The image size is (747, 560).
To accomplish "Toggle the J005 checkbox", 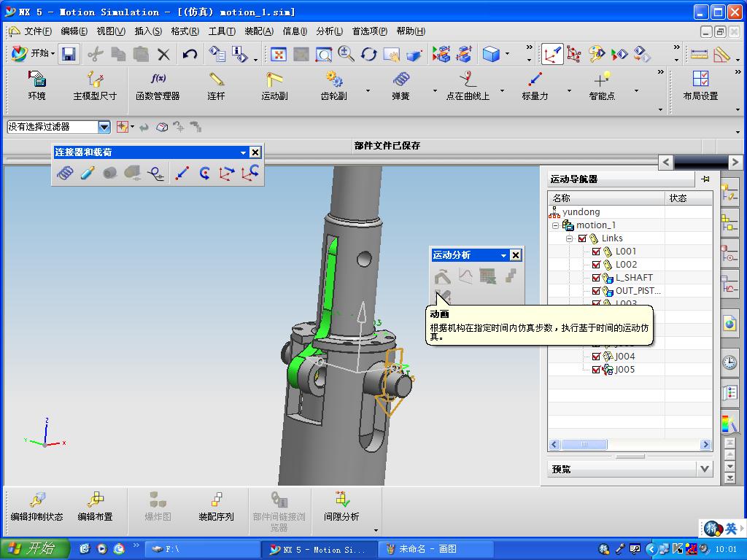I will 596,370.
